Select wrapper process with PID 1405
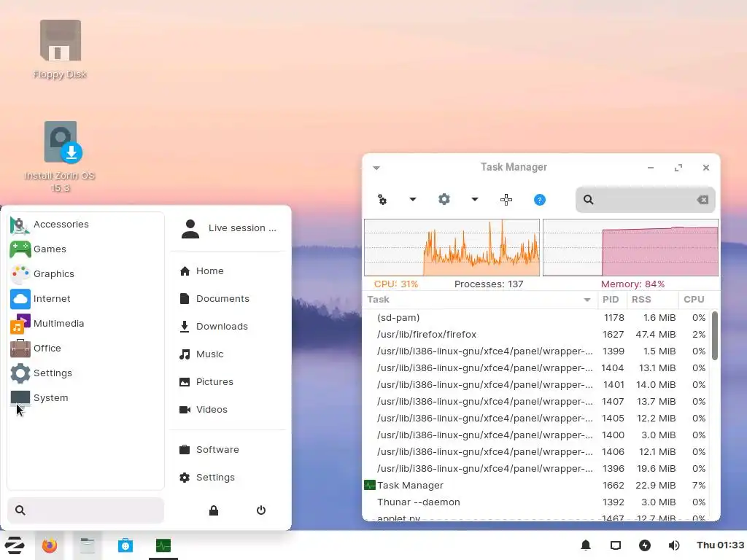 [x=536, y=418]
